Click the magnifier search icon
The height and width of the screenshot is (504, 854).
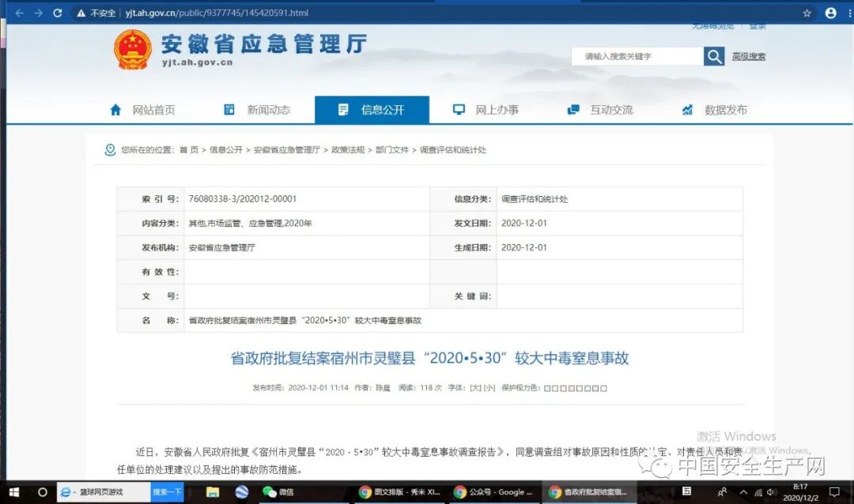pos(712,56)
